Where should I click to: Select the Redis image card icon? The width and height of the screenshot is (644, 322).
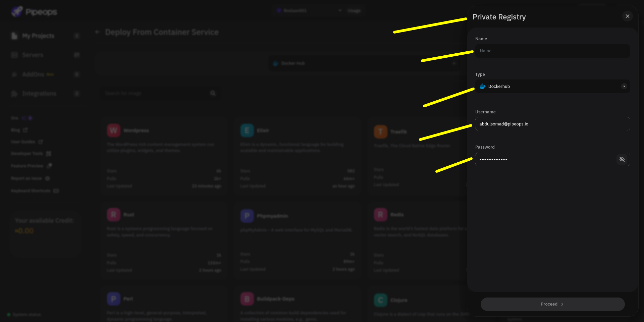pyautogui.click(x=381, y=215)
